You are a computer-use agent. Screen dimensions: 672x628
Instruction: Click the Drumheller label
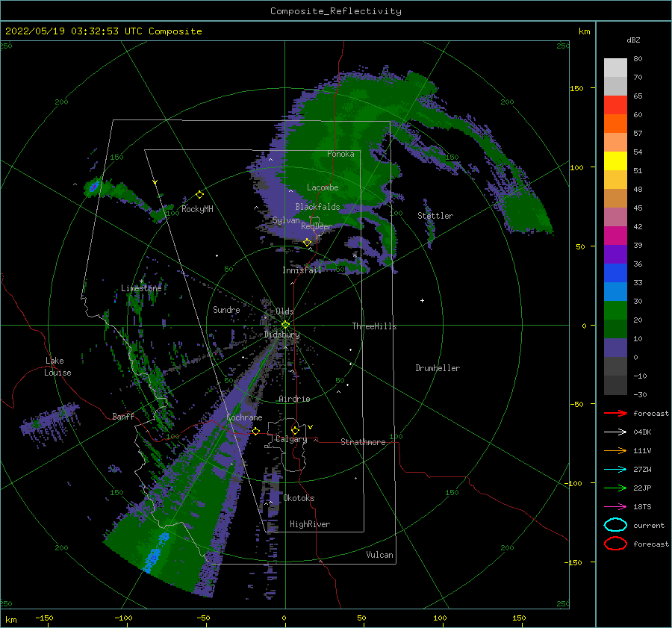438,368
